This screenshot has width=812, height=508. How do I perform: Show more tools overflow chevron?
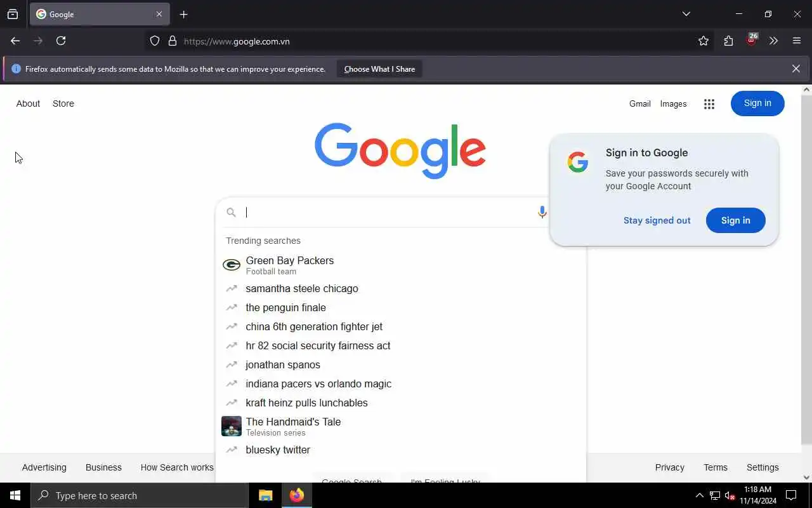(773, 41)
